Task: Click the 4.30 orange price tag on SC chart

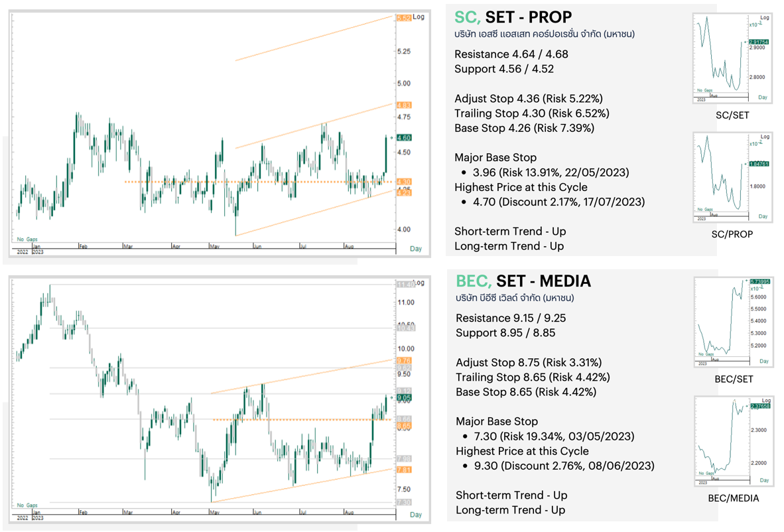Action: [x=404, y=182]
